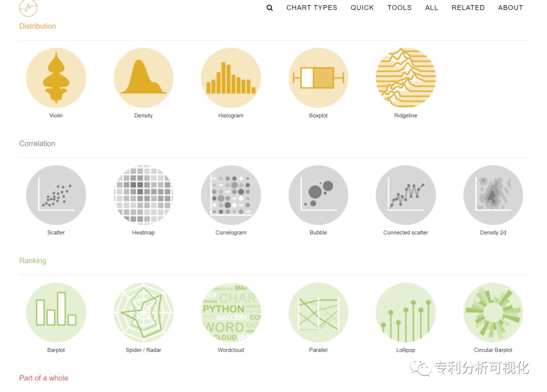Click the Wordcloud text label
Image resolution: width=547 pixels, height=392 pixels.
click(x=231, y=350)
